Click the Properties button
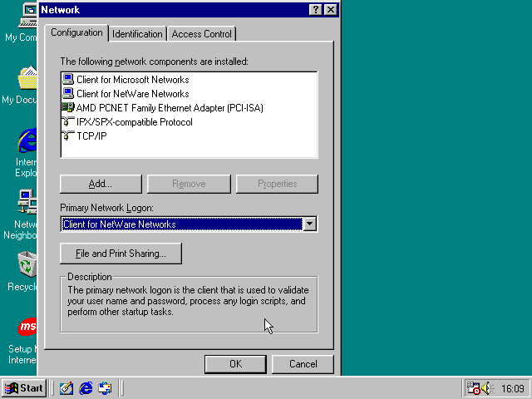Screen dimensions: 532x399 tap(277, 184)
